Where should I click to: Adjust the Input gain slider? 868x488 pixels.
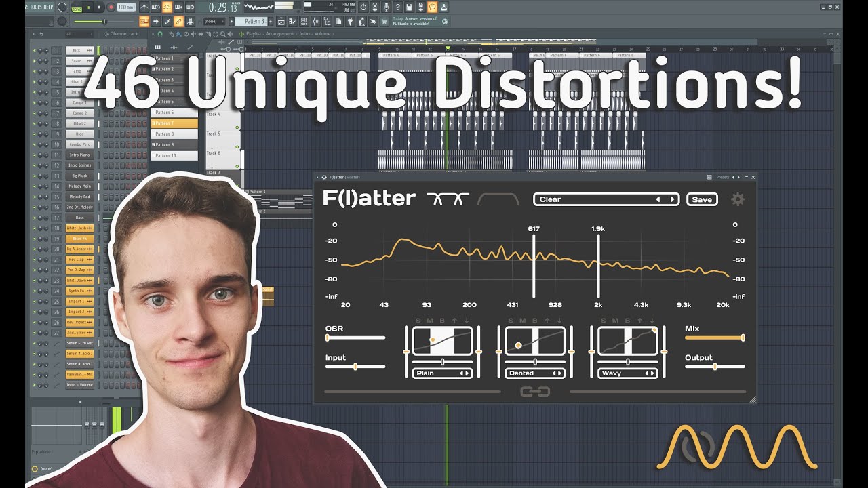coord(355,367)
